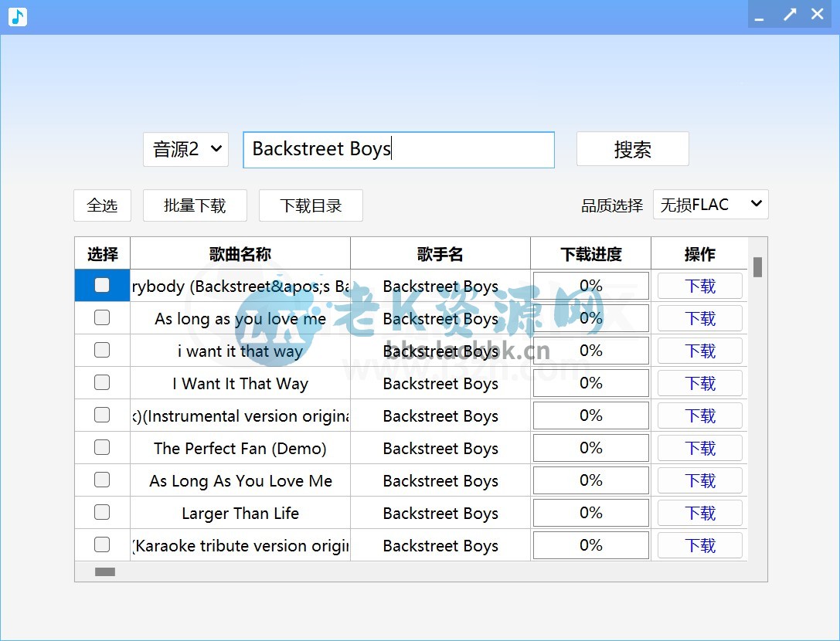Click the 歌手名 column header

(x=440, y=253)
